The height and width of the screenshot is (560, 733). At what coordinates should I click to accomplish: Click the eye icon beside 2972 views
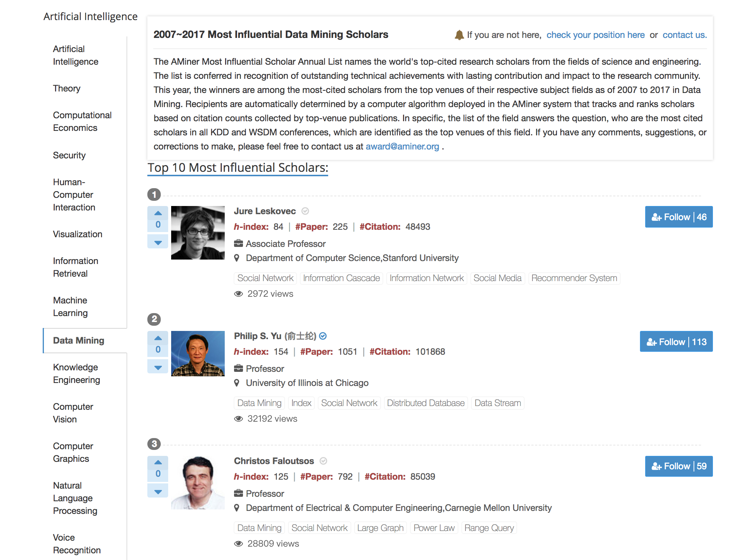coord(239,294)
